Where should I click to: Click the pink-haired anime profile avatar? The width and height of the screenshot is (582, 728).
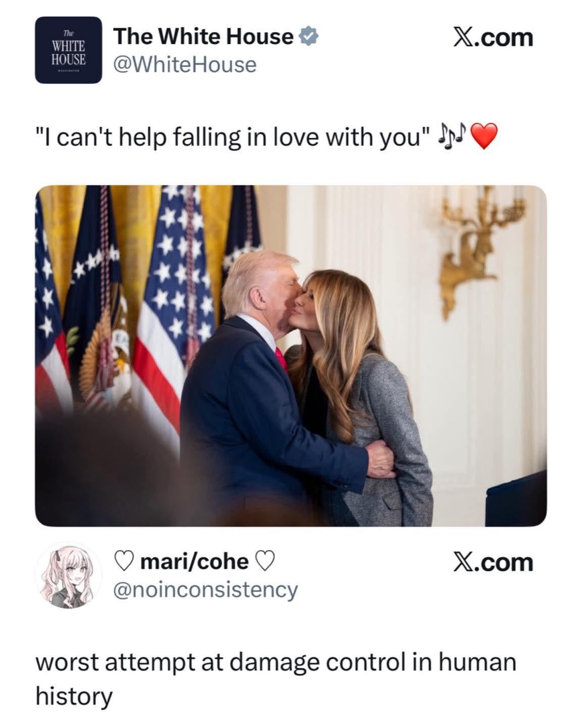(x=68, y=575)
